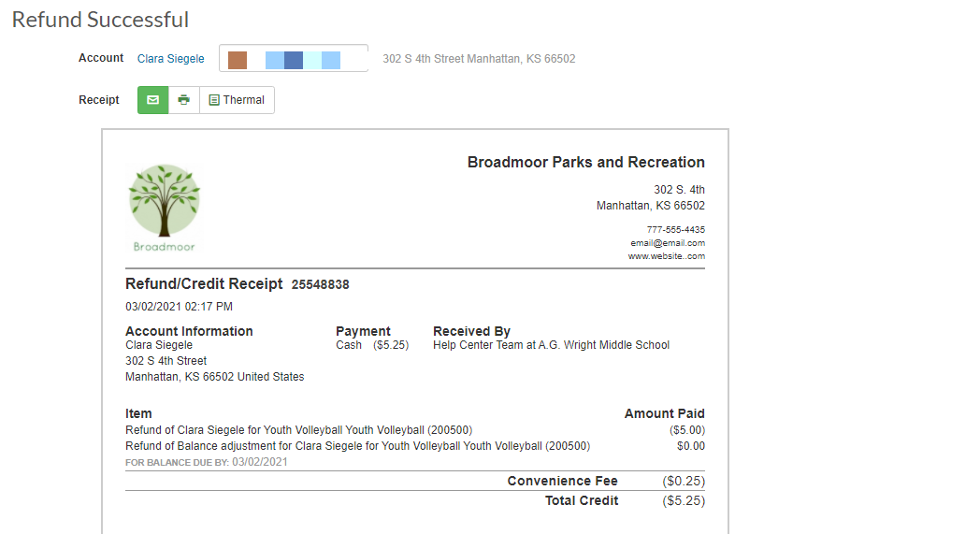This screenshot has height=534, width=980.
Task: Click www.website..com on the receipt
Action: [666, 255]
